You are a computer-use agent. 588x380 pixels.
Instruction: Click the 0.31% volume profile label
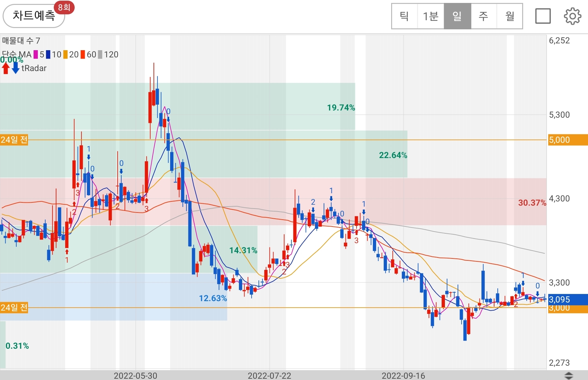coord(17,346)
